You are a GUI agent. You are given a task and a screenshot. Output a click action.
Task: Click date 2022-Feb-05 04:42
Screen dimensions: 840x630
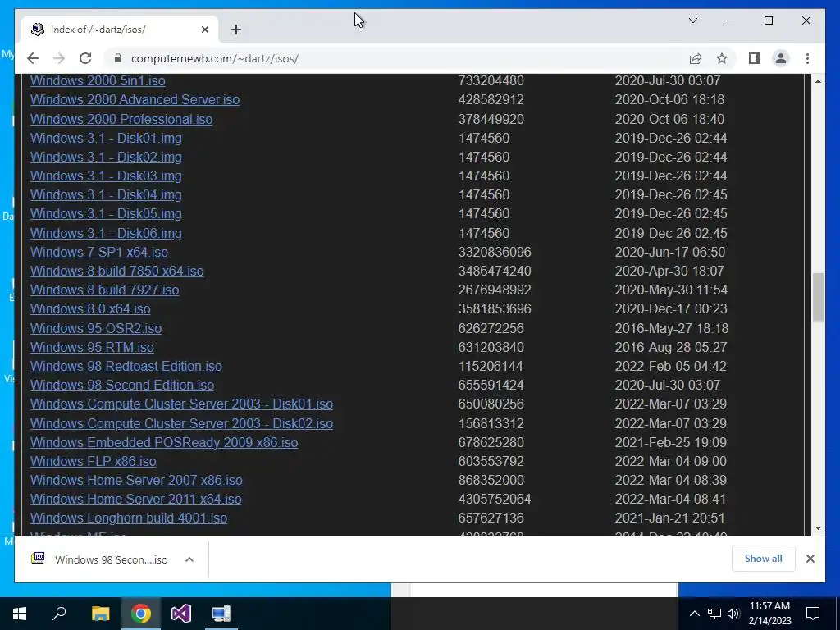pyautogui.click(x=671, y=366)
